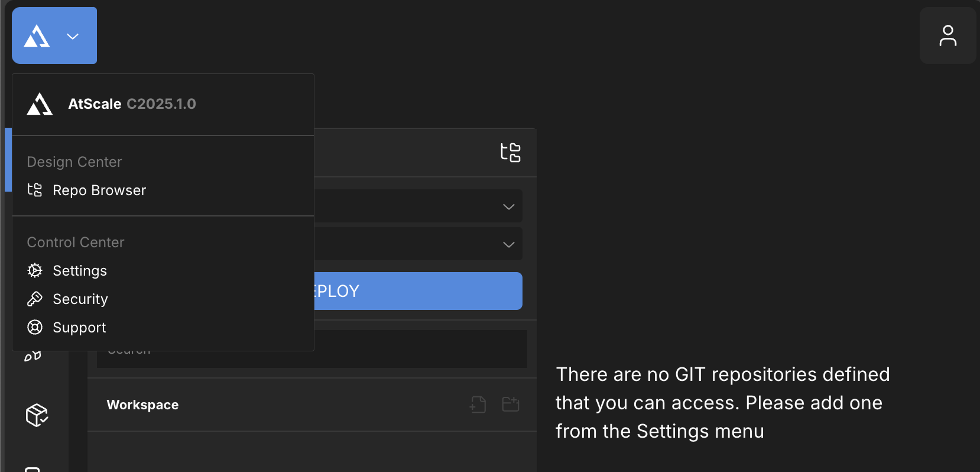Click the repo tree icon in panel header
Image resolution: width=980 pixels, height=472 pixels.
511,153
